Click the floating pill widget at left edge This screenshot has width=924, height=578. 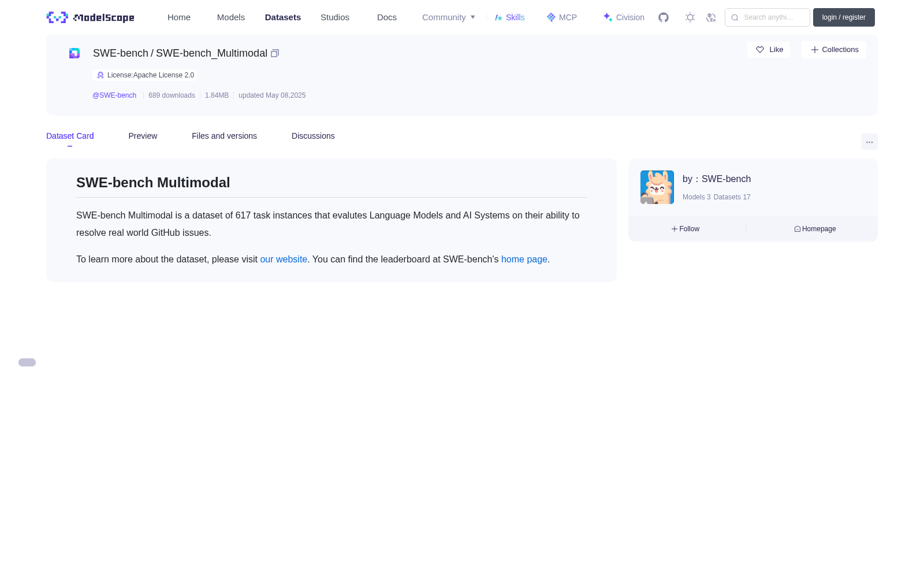tap(27, 362)
